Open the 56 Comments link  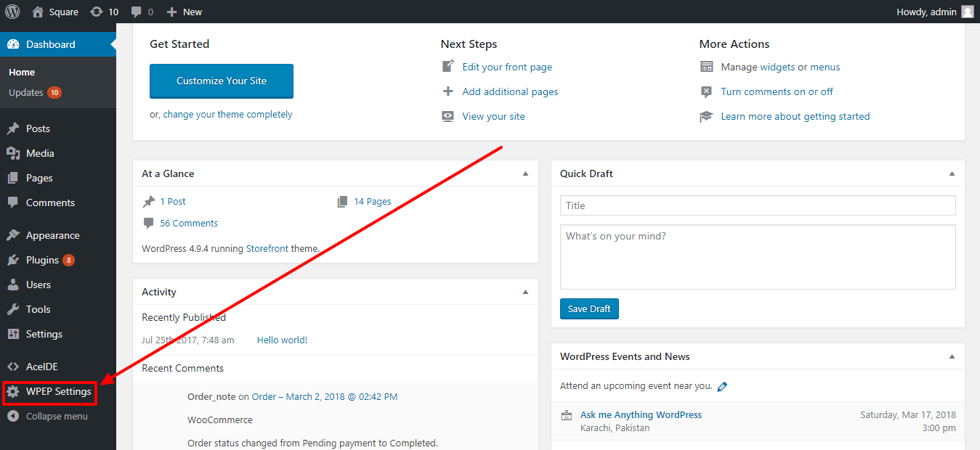189,223
